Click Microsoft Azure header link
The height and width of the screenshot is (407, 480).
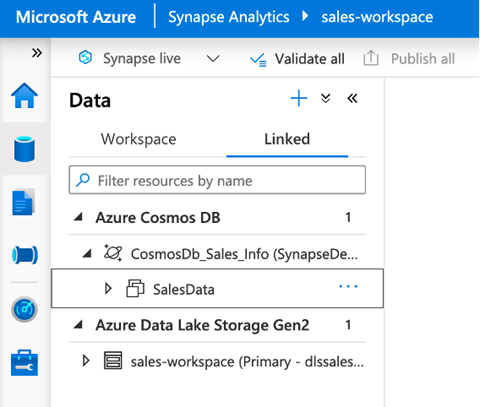[x=76, y=17]
